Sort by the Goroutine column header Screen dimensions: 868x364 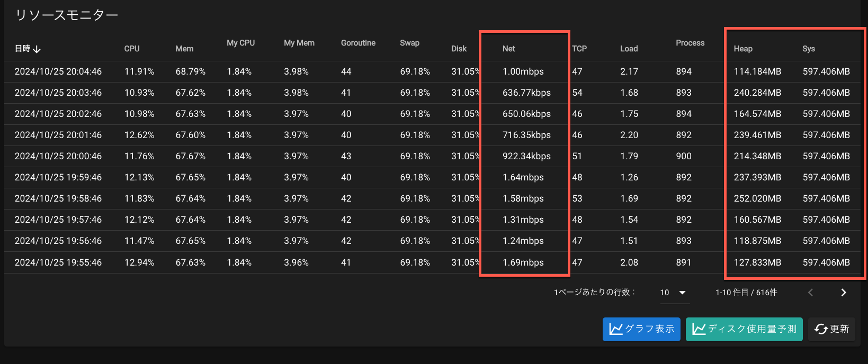coord(358,43)
